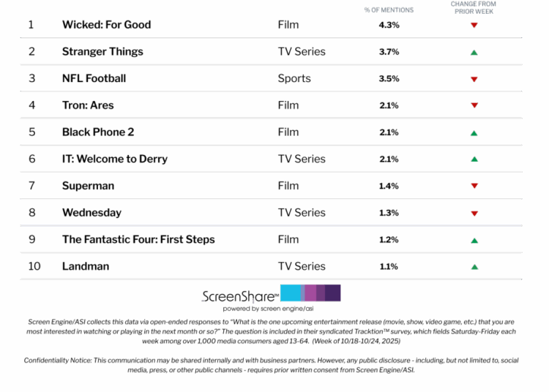
Task: Click the Film type for Black Phone 2
Action: pyautogui.click(x=288, y=132)
